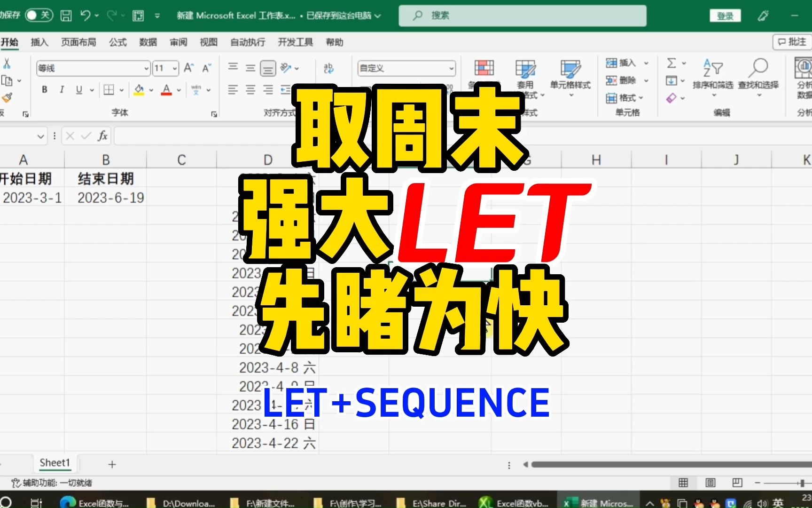The image size is (812, 508).
Task: Decrease font size with smaller A icon
Action: pyautogui.click(x=206, y=68)
